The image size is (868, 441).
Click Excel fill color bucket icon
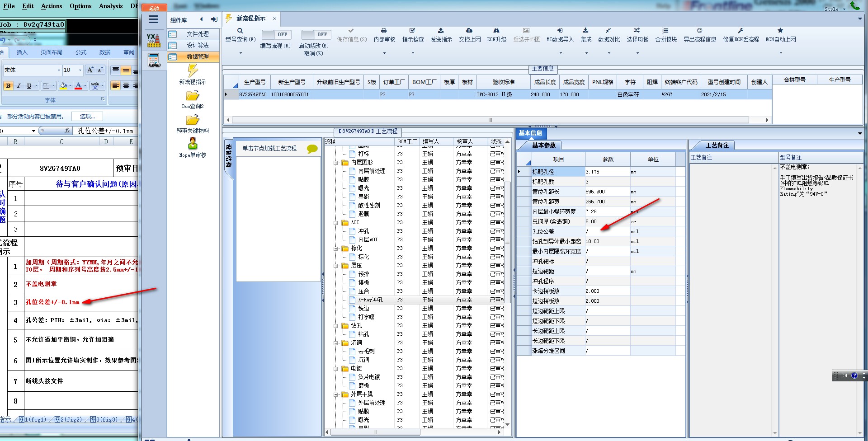(64, 85)
